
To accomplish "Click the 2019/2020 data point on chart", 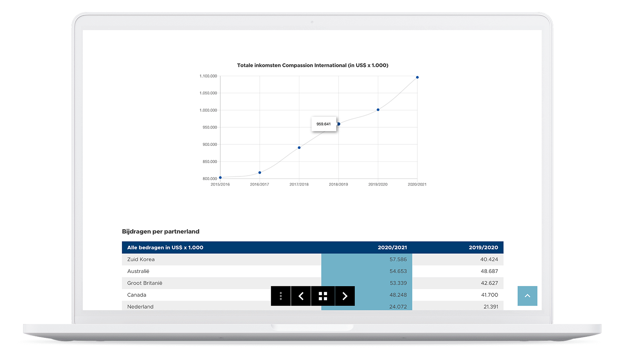I will point(378,110).
